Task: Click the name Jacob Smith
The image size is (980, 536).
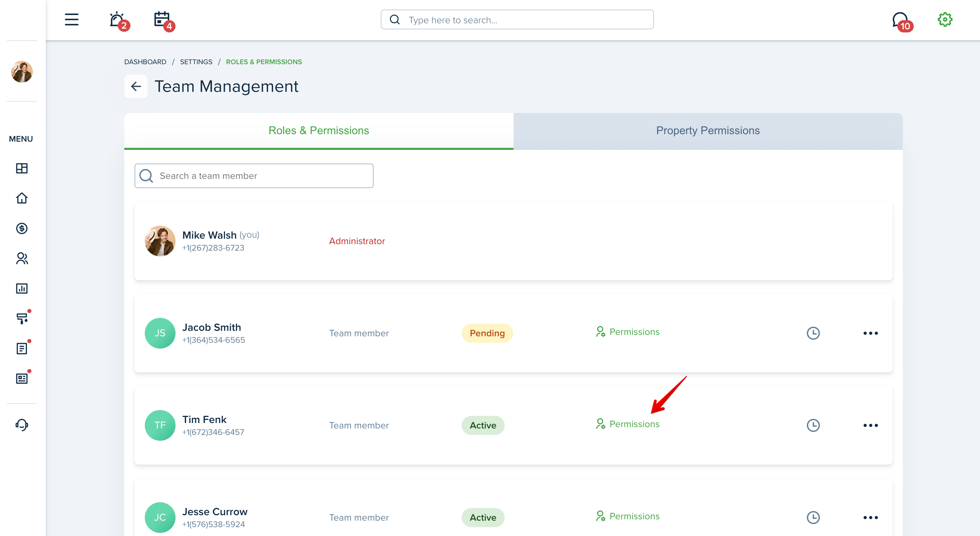Action: point(211,327)
